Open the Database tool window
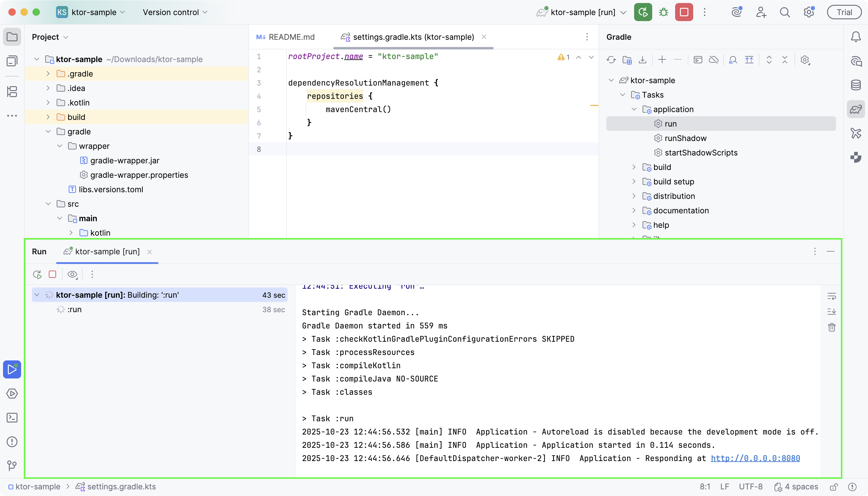This screenshot has height=496, width=868. coord(856,85)
